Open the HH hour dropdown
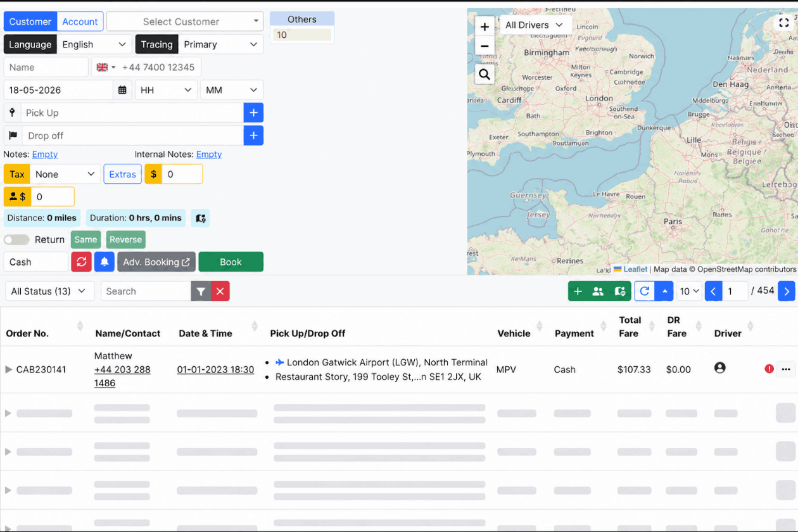Image resolution: width=798 pixels, height=532 pixels. pyautogui.click(x=166, y=90)
